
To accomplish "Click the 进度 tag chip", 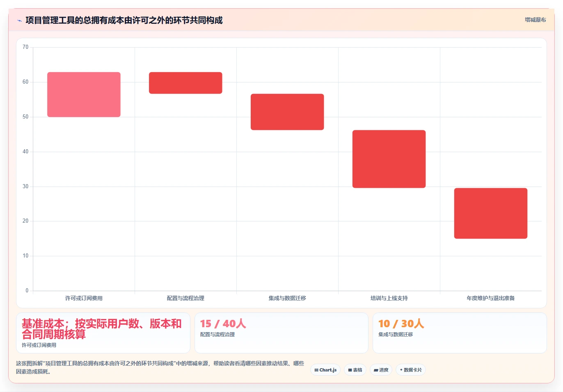I will tap(381, 370).
